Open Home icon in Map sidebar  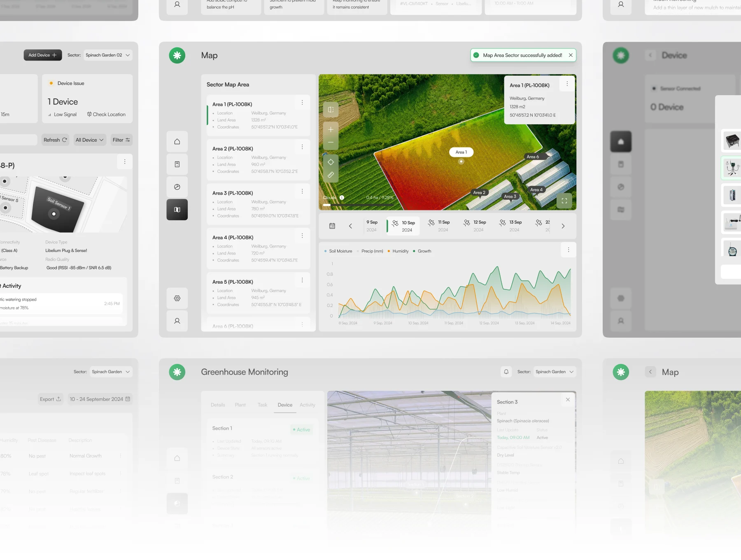pyautogui.click(x=177, y=142)
